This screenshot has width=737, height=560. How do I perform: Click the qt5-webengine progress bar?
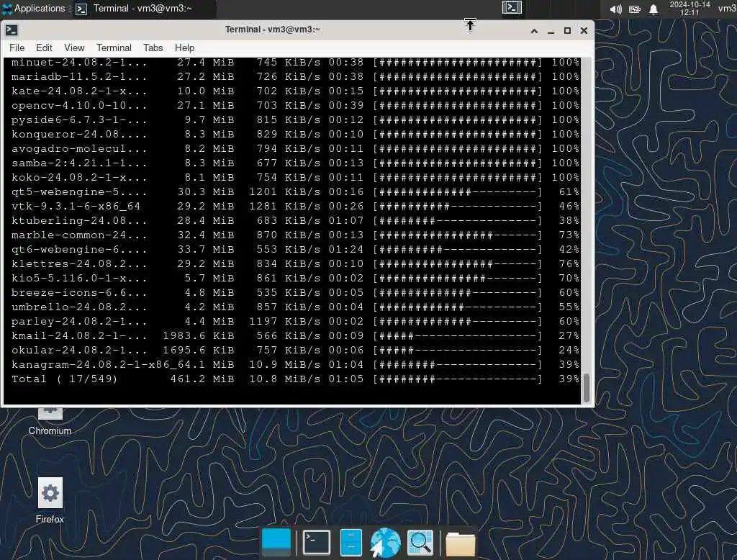point(458,192)
